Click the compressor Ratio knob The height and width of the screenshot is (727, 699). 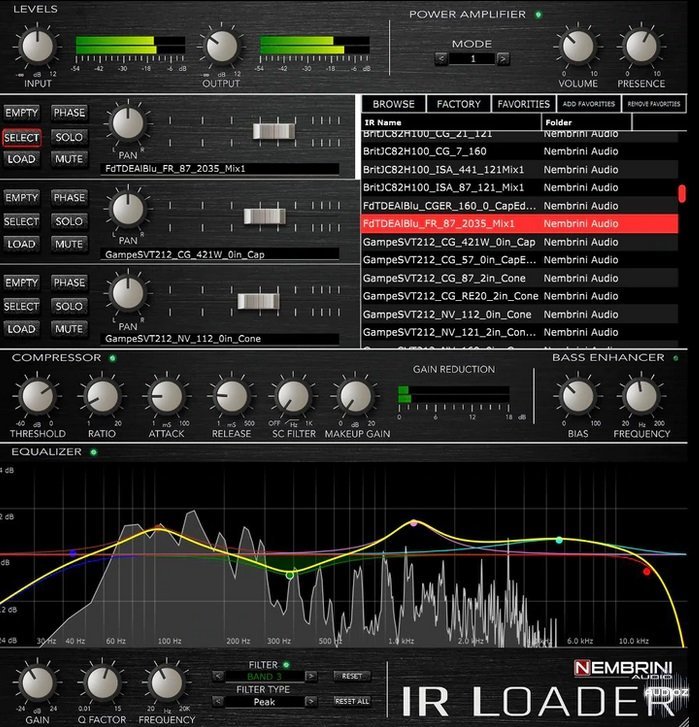pos(102,397)
